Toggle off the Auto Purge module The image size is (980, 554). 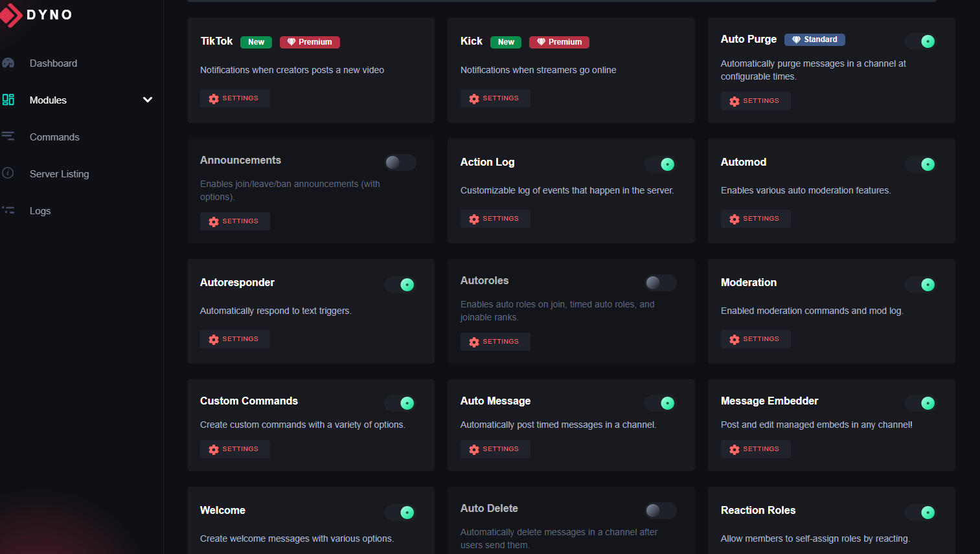point(921,41)
